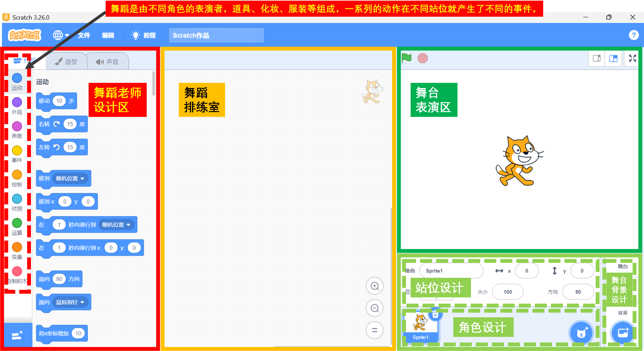Screen dimensions: 644x351
Task: Zoom out of the code workspace
Action: 375,308
